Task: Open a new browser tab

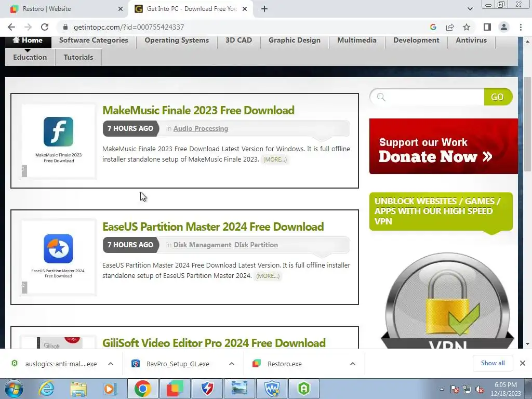Action: (x=264, y=9)
